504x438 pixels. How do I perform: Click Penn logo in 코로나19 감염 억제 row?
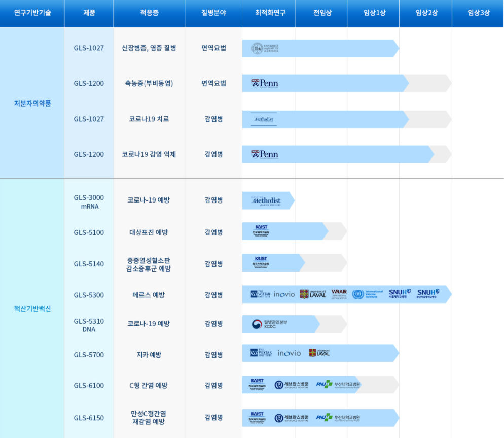265,154
